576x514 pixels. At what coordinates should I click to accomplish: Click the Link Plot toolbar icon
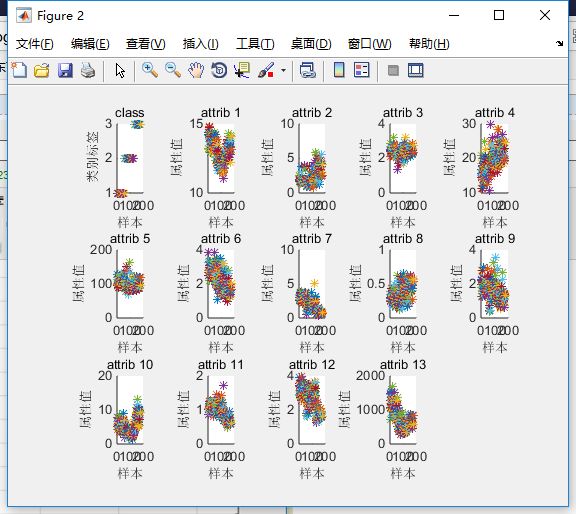click(x=308, y=70)
